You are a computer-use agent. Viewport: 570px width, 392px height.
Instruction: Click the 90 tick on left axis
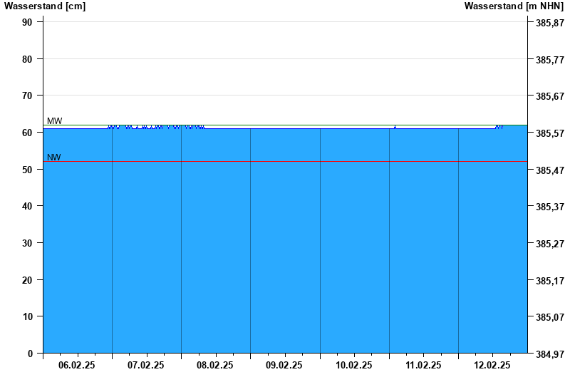click(x=27, y=22)
